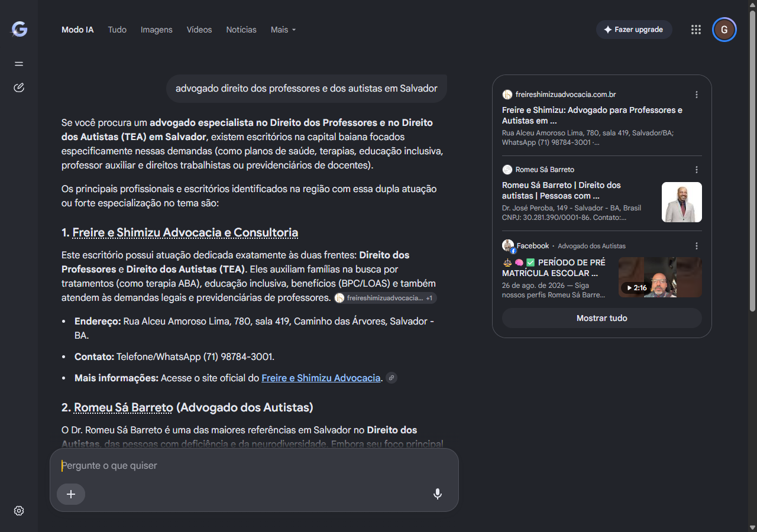Click the Mostrar tudo button

[602, 318]
